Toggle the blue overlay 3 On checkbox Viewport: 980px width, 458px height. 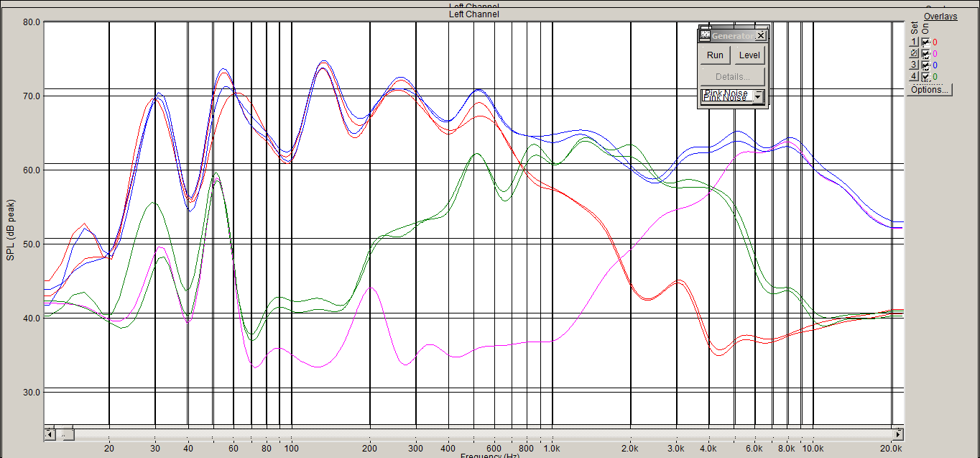point(925,65)
